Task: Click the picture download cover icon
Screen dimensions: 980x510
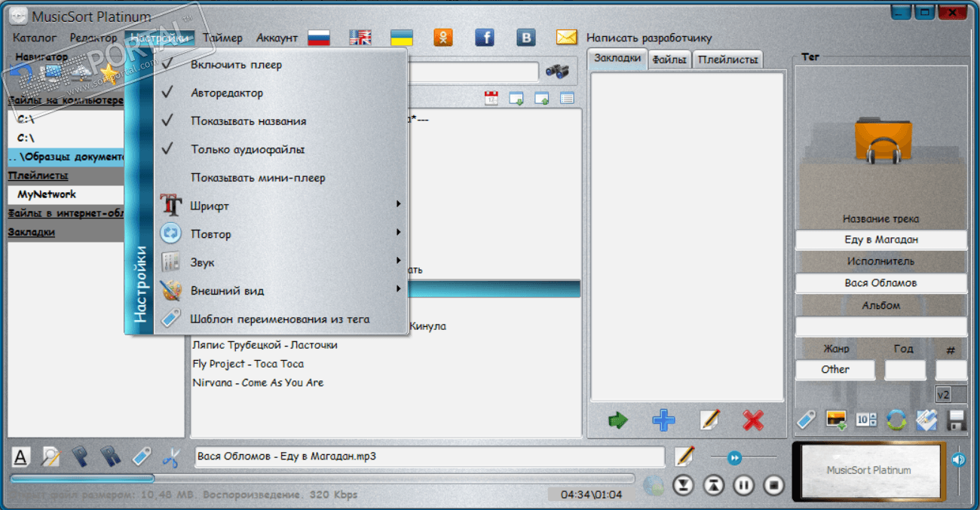Action: tap(836, 420)
